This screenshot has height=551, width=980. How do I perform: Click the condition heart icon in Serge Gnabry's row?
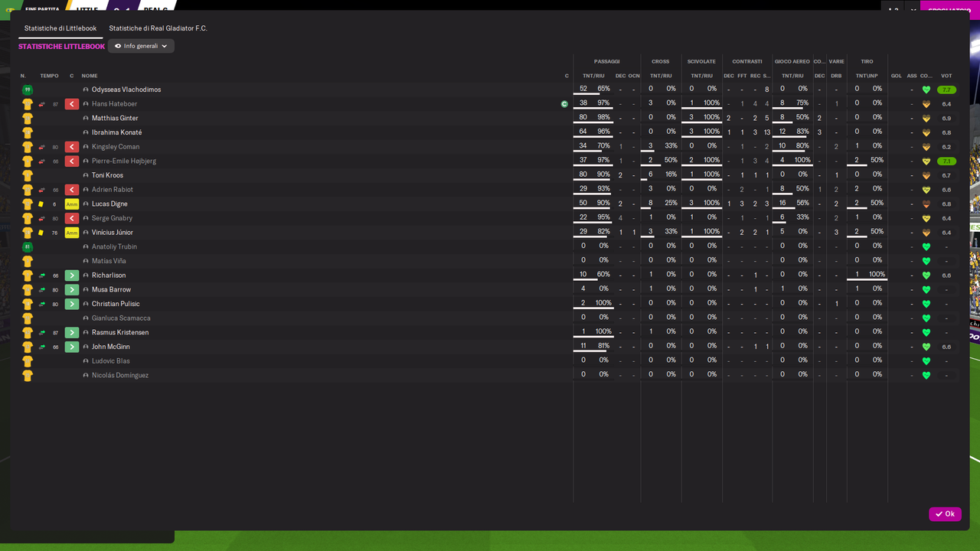(926, 218)
